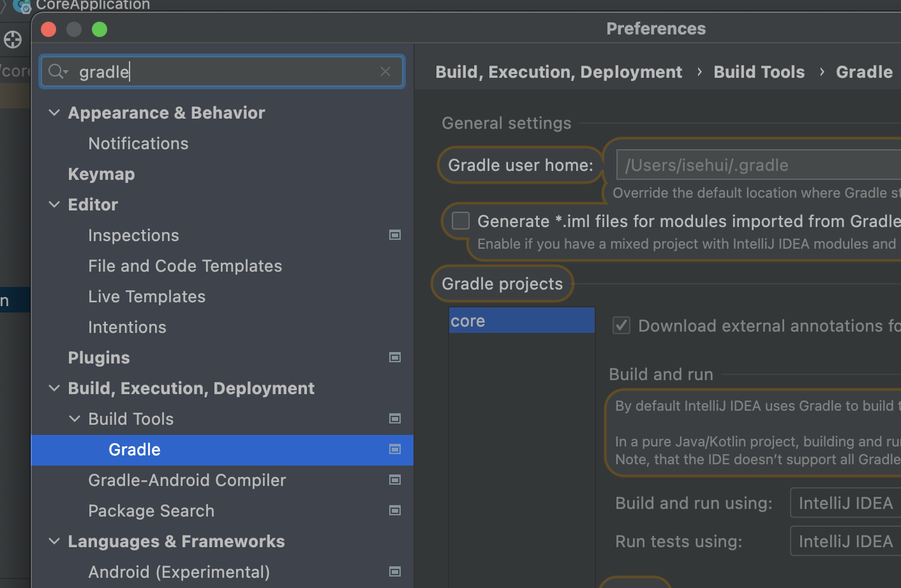Image resolution: width=901 pixels, height=588 pixels.
Task: Open search history magnifier icon
Action: pos(58,71)
